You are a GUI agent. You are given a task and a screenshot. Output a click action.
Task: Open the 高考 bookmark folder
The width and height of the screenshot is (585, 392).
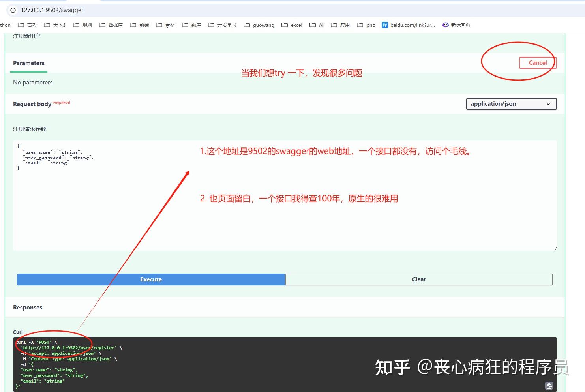pyautogui.click(x=27, y=25)
